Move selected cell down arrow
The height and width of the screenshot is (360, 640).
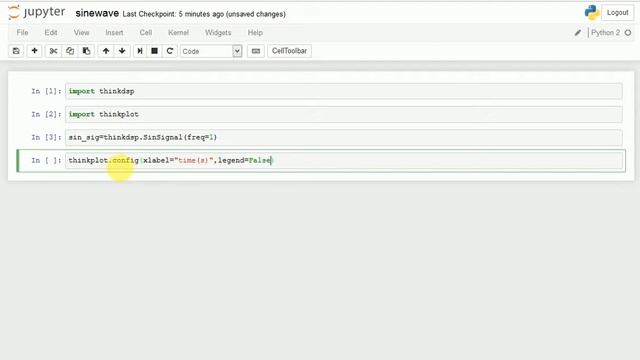pyautogui.click(x=122, y=51)
